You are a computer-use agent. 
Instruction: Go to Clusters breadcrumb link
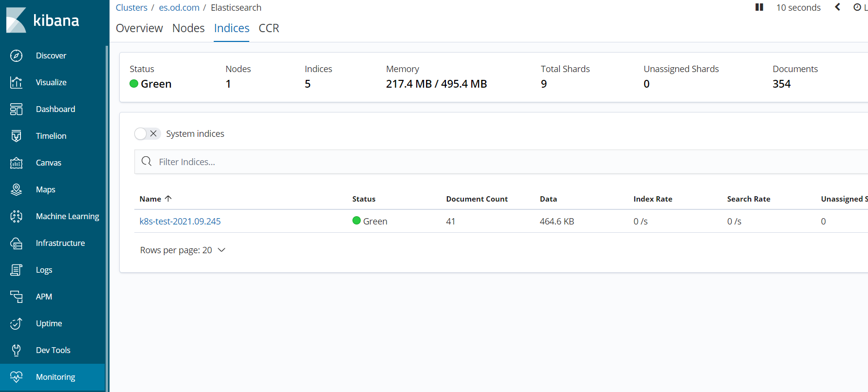(x=131, y=7)
